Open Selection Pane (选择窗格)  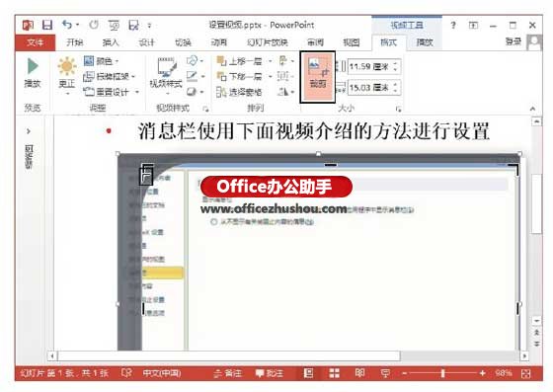[239, 92]
